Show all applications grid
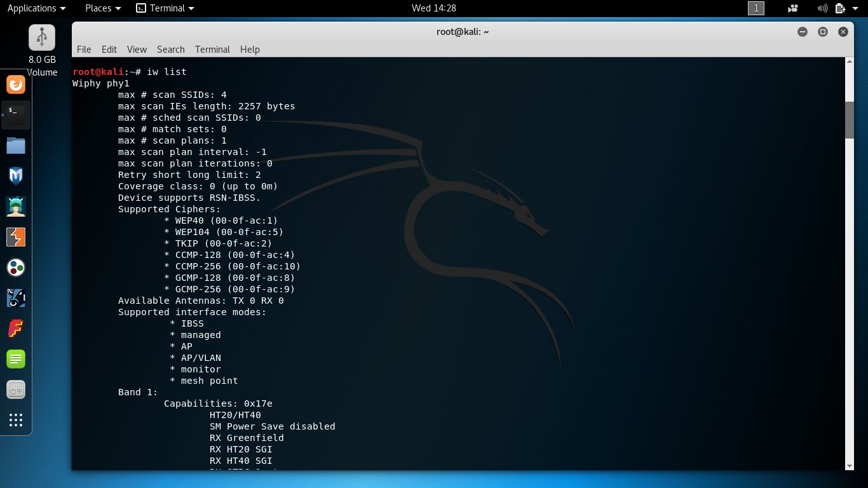 (x=16, y=420)
